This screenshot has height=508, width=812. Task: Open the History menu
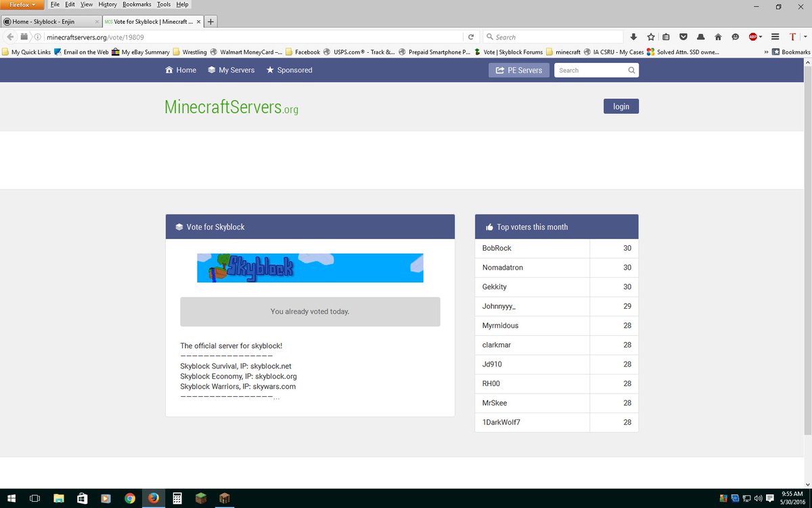click(x=108, y=4)
